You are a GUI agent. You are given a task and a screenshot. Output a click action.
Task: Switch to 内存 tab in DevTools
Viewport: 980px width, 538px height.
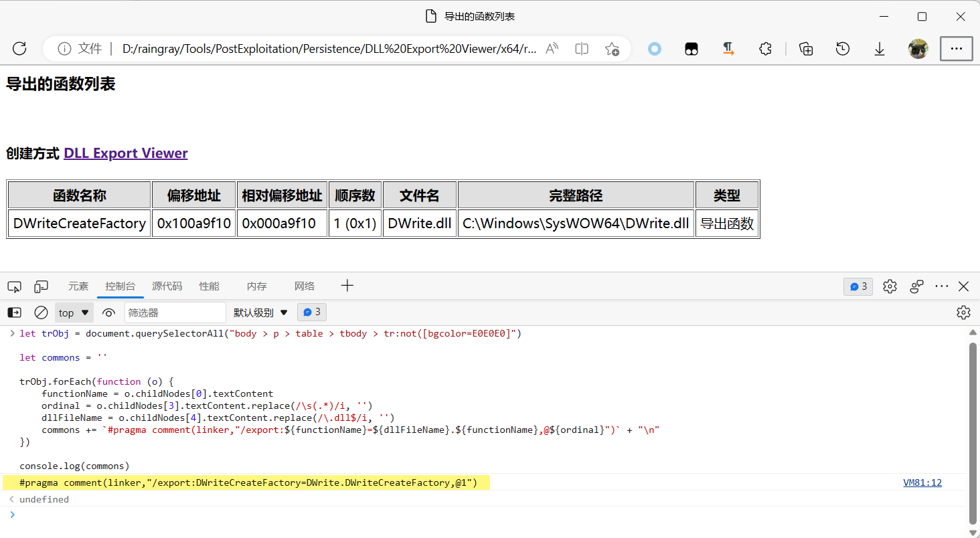[x=257, y=286]
